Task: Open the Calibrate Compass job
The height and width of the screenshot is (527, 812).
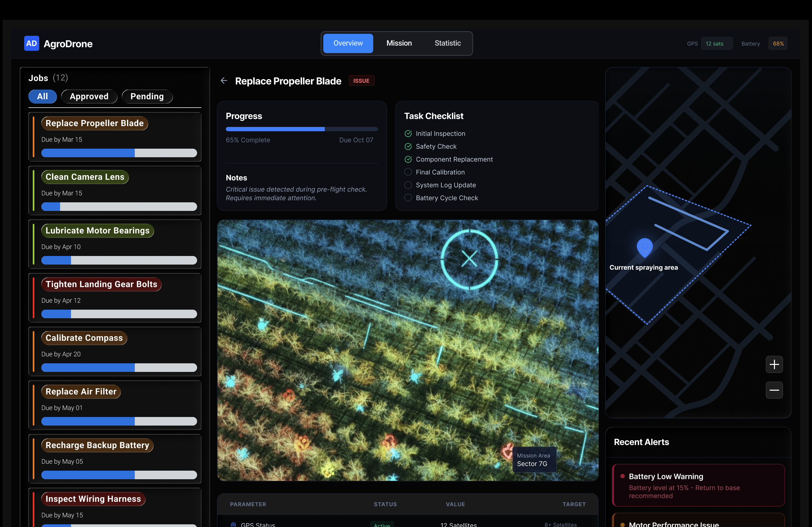Action: tap(115, 352)
